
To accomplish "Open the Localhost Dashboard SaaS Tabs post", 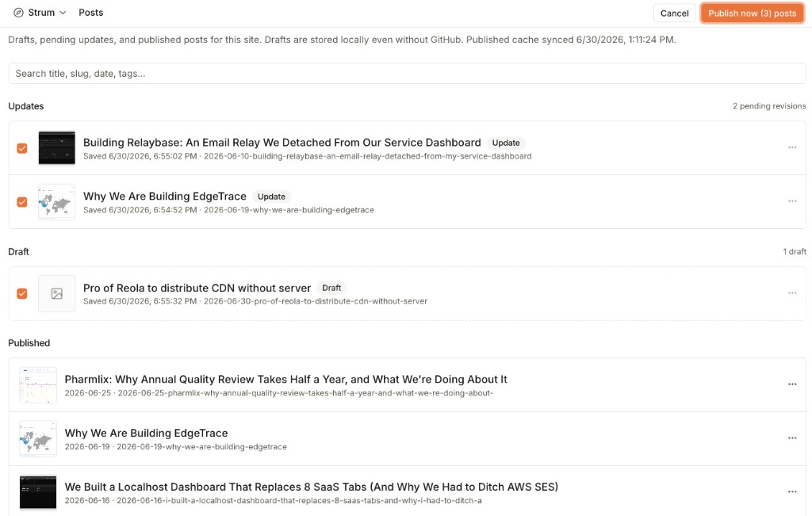I will [311, 487].
